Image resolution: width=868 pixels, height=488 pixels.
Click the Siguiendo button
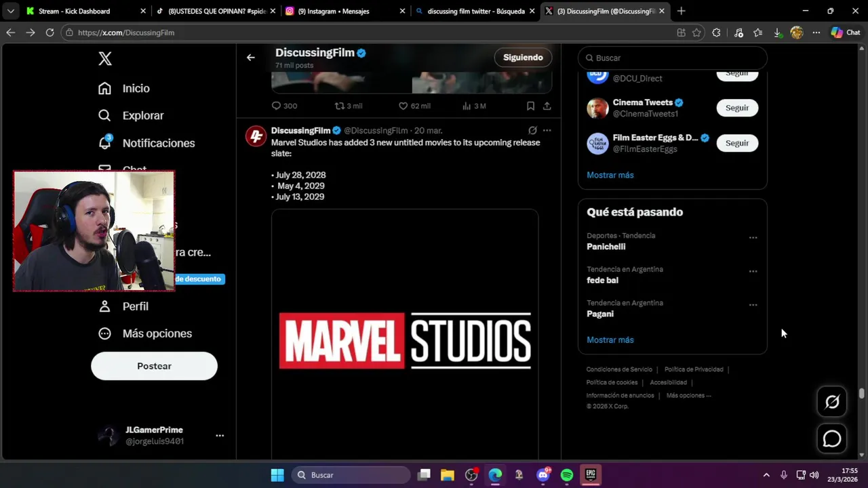523,58
